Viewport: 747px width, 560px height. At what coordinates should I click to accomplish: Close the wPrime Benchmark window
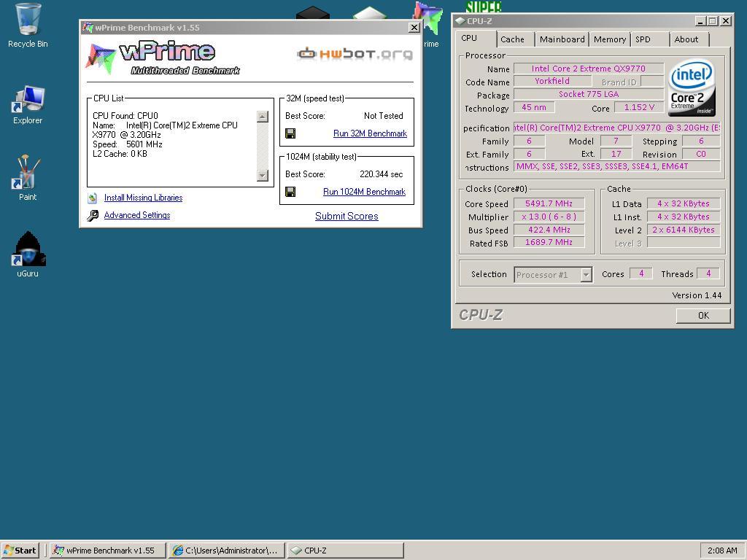click(414, 28)
